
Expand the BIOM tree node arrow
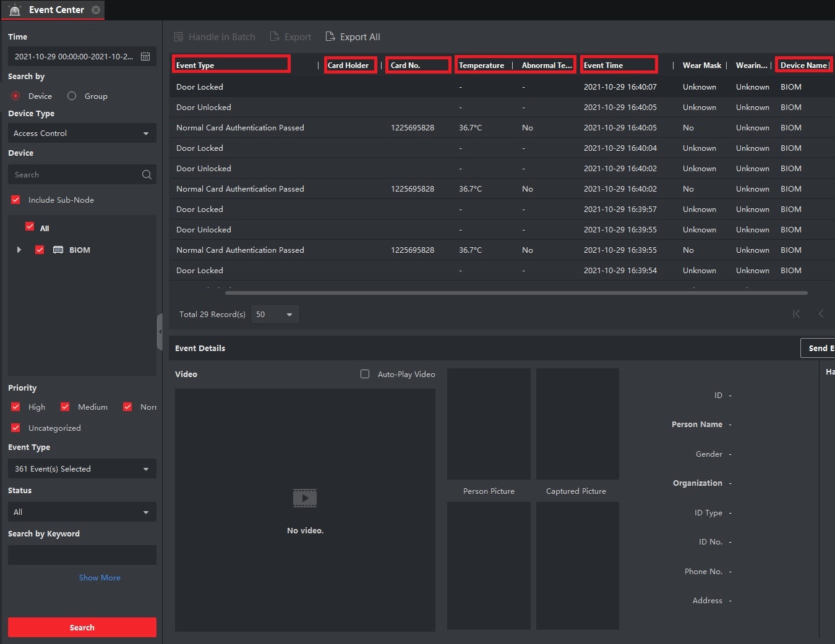pyautogui.click(x=19, y=250)
